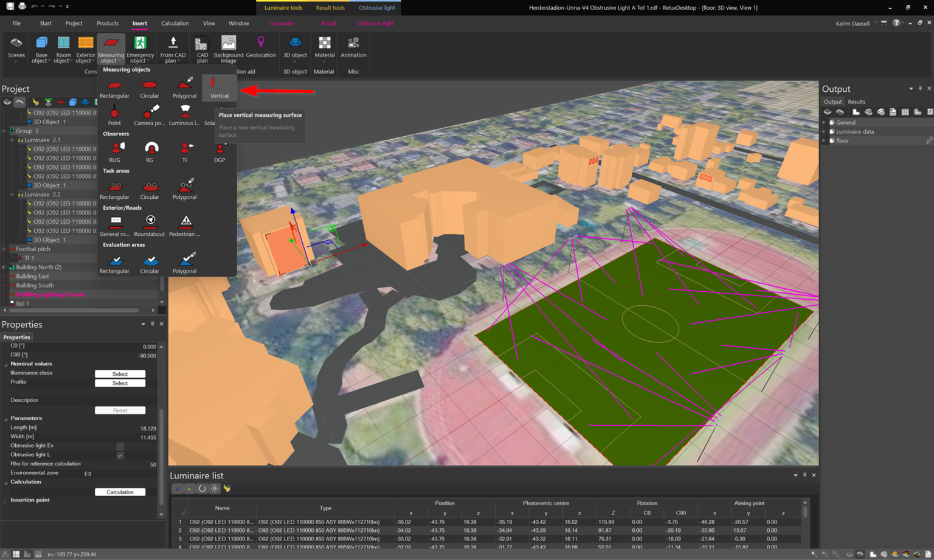Expand the Luminaire data output node
This screenshot has height=560, width=934.
click(825, 131)
